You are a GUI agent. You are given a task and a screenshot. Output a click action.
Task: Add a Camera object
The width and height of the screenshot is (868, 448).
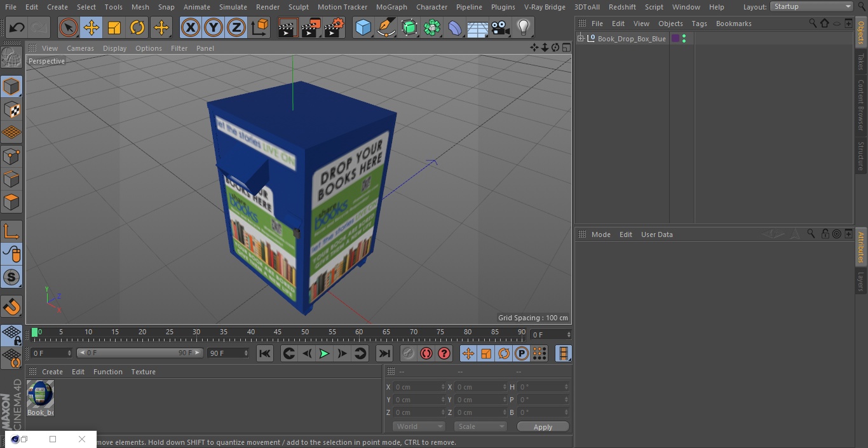501,27
